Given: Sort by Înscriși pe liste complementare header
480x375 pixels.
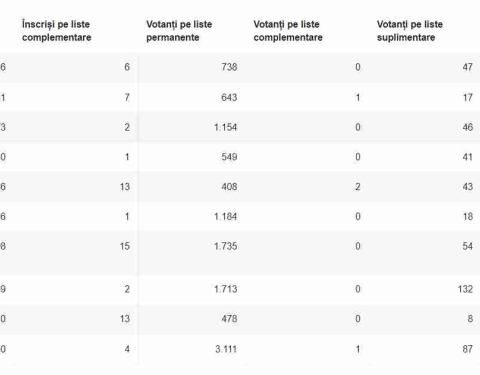Looking at the screenshot, I should 57,31.
